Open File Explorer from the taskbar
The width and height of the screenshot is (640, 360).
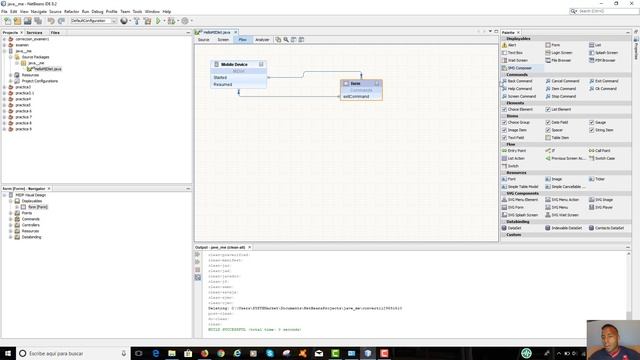tap(172, 353)
